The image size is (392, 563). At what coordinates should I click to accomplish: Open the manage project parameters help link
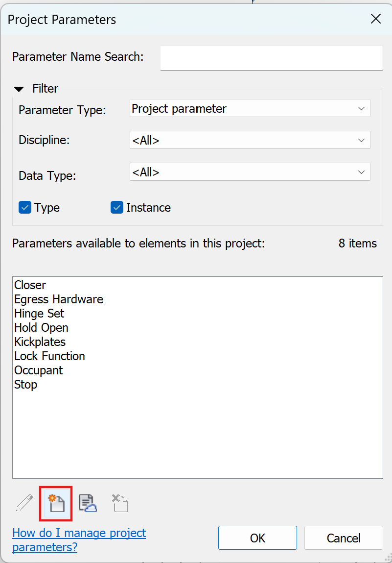click(79, 540)
